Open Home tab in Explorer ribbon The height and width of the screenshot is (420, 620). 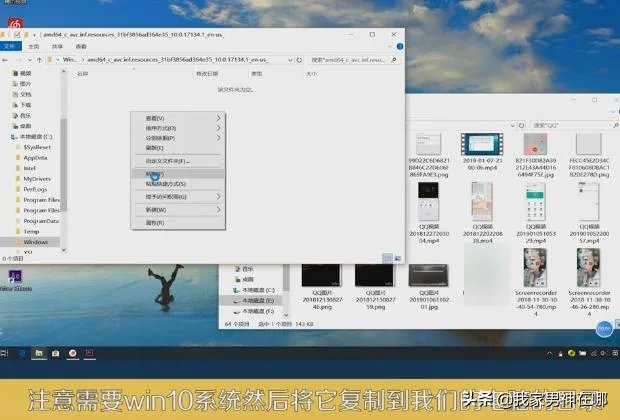(34, 47)
